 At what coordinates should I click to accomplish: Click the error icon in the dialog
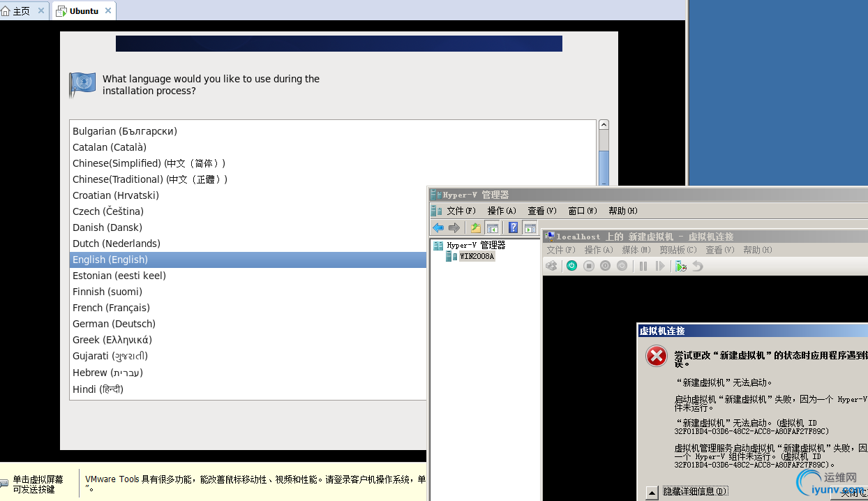coord(657,356)
